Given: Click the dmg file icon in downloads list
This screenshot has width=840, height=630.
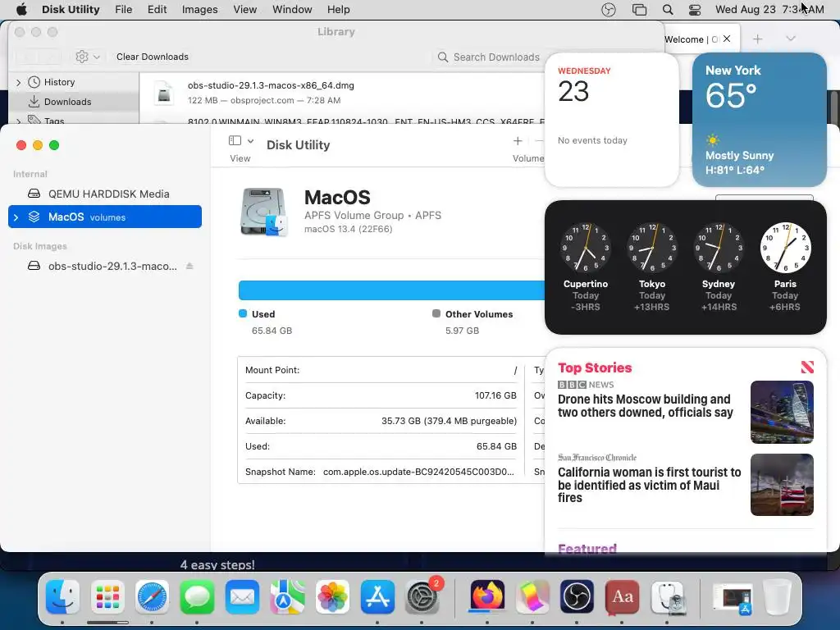Looking at the screenshot, I should (x=164, y=92).
